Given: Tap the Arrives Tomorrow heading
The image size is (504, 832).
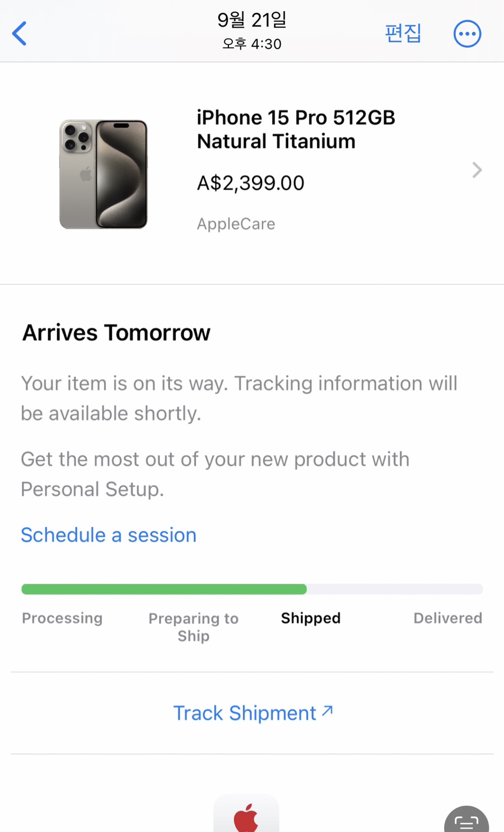Looking at the screenshot, I should tap(116, 333).
